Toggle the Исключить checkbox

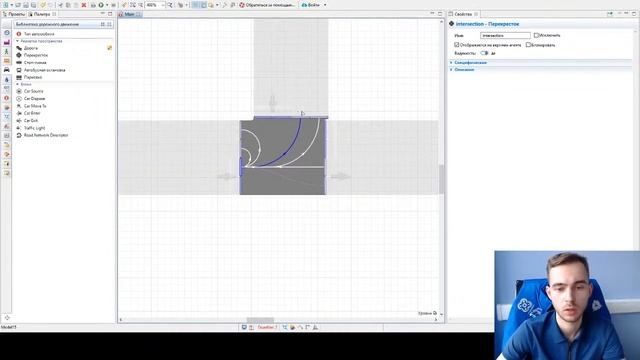(x=536, y=36)
